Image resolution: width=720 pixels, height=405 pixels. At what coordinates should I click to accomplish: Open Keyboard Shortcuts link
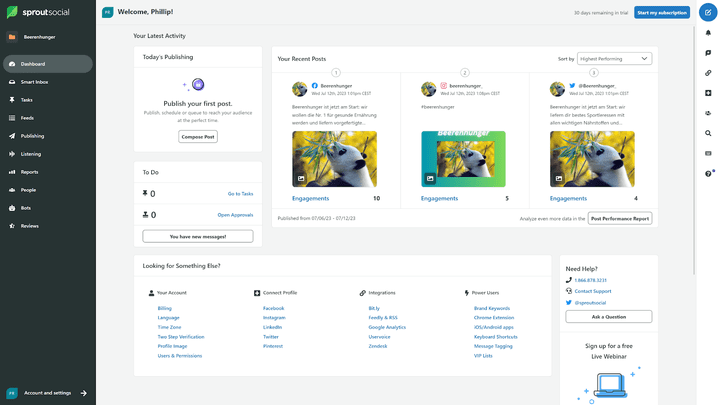coord(495,337)
